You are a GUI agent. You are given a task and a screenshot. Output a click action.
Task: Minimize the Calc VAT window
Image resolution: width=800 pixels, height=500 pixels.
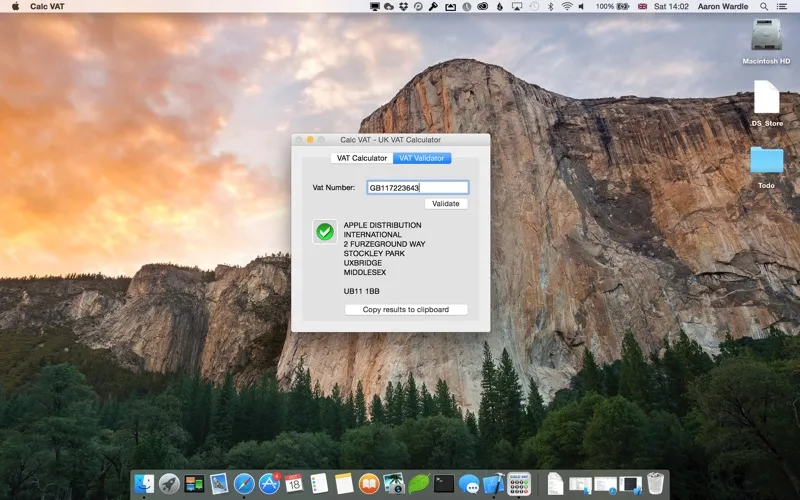pos(310,140)
